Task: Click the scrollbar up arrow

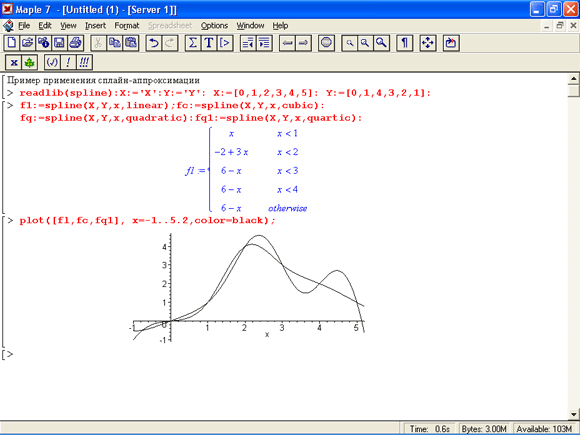Action: 573,78
